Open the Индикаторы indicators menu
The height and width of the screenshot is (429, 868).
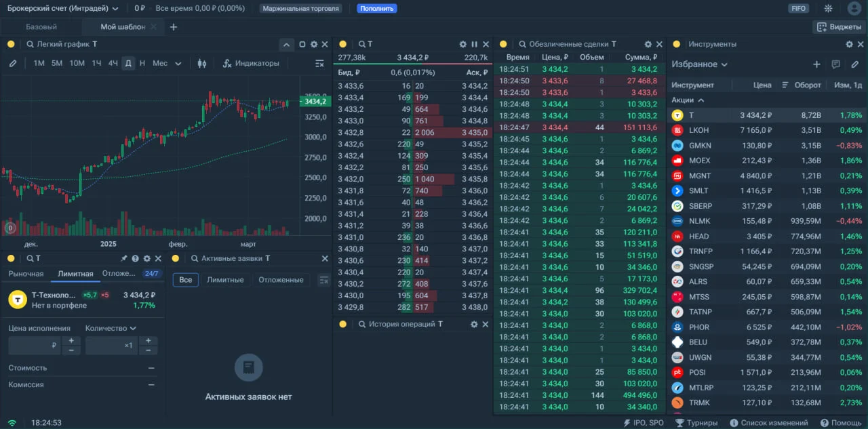[x=251, y=63]
